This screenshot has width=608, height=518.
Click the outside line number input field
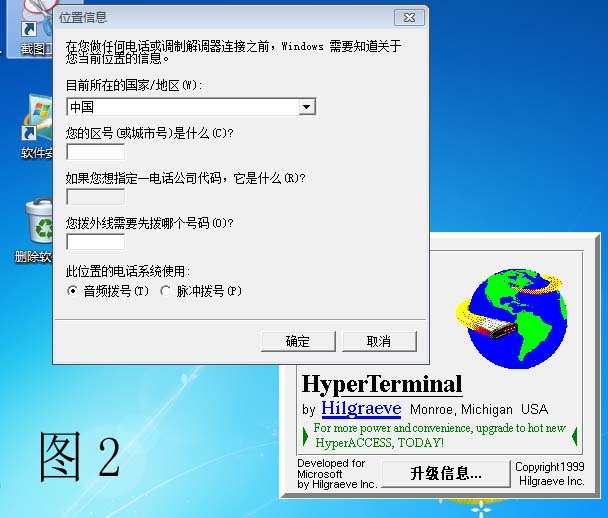coord(96,242)
